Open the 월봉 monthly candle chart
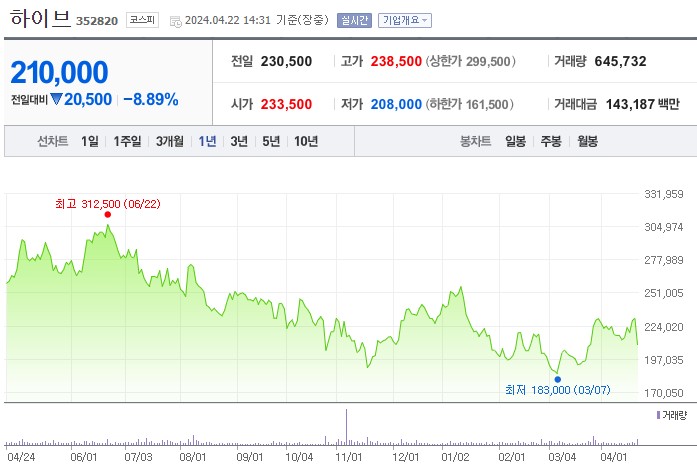Image resolution: width=697 pixels, height=471 pixels. (587, 141)
